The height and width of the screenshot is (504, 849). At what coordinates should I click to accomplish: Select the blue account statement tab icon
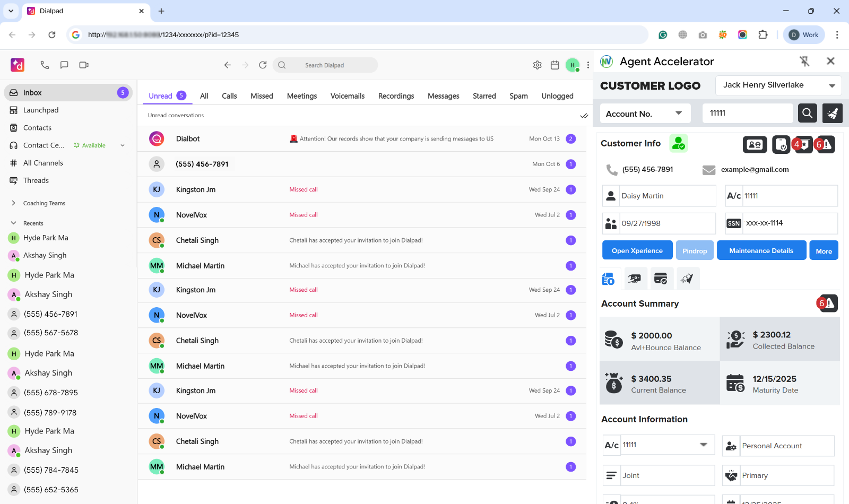tap(608, 279)
